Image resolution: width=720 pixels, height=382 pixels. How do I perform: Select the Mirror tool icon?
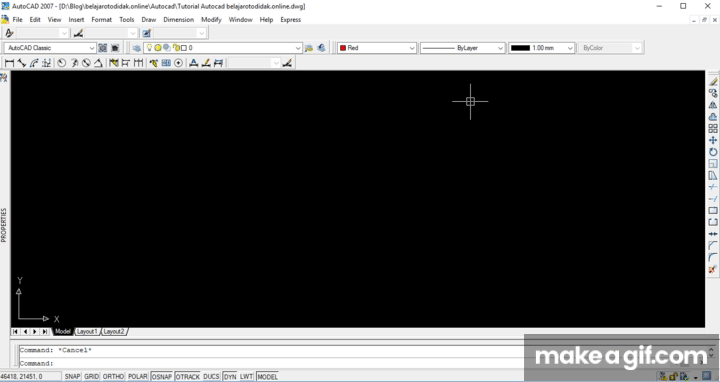coord(713,105)
